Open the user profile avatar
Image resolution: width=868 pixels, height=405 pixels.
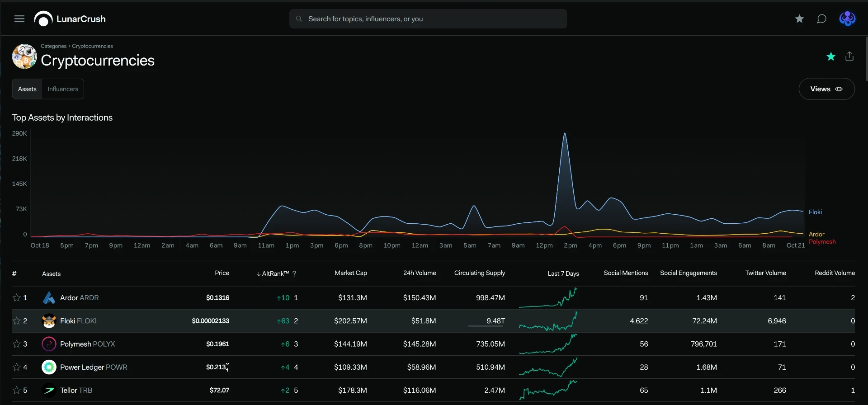pos(847,19)
